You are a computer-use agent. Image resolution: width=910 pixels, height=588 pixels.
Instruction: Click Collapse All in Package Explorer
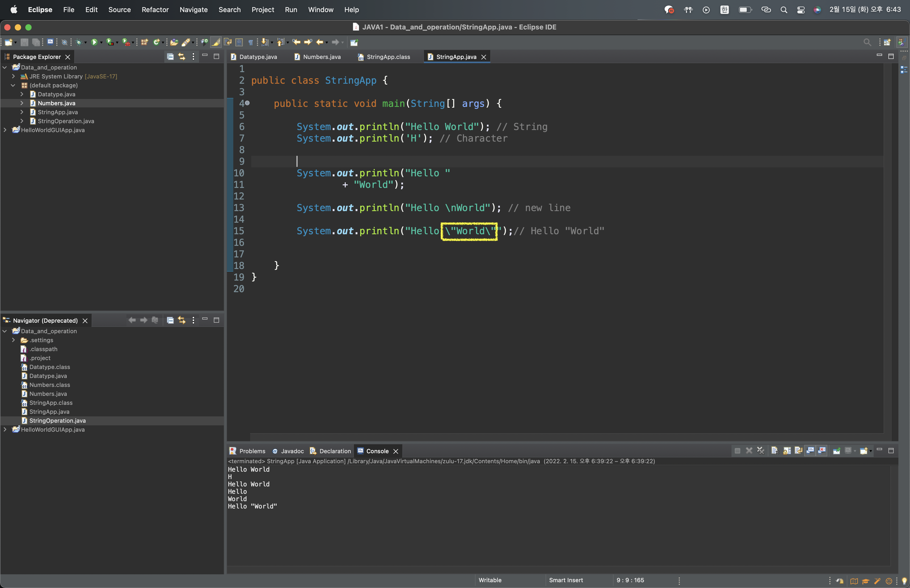(x=170, y=57)
